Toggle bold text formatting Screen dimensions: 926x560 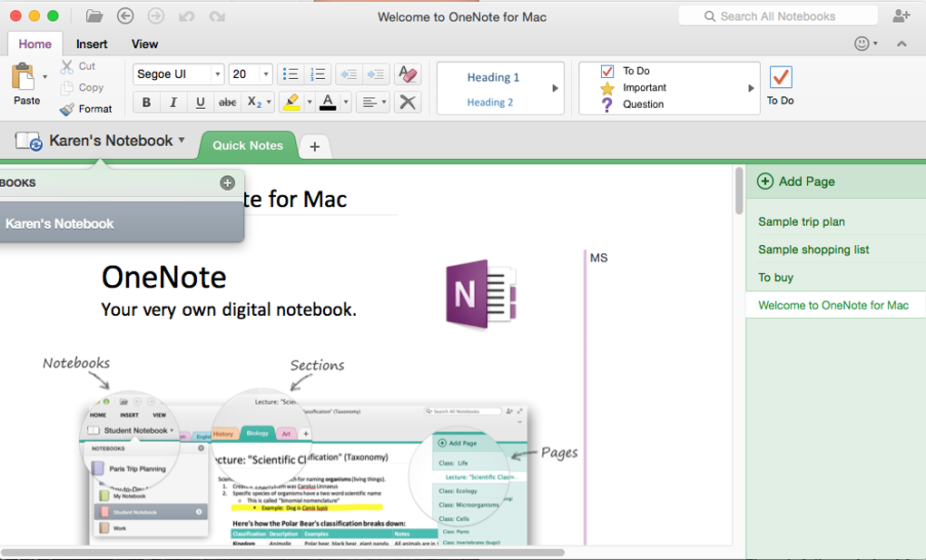pos(145,102)
